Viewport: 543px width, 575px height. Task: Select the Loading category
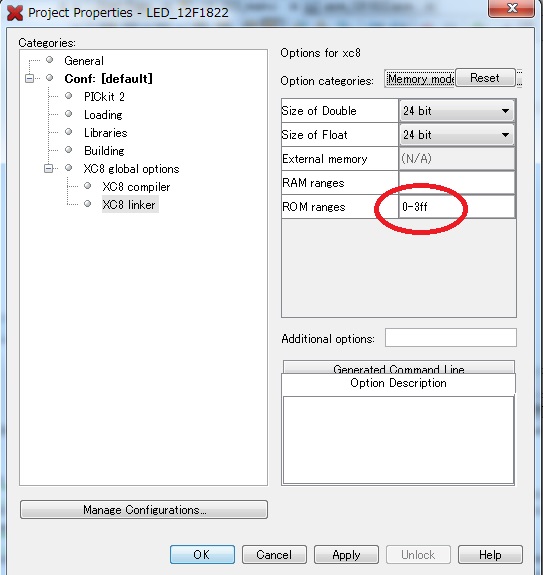pyautogui.click(x=103, y=115)
